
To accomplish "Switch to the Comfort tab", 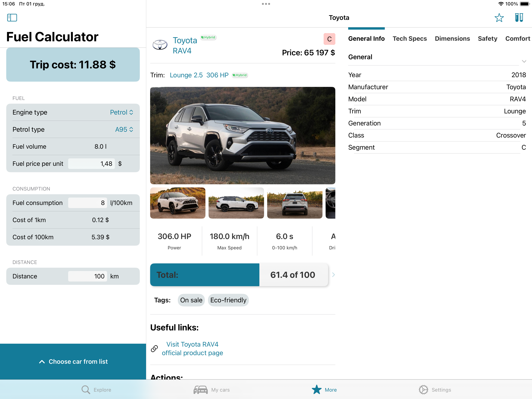I will coord(518,39).
